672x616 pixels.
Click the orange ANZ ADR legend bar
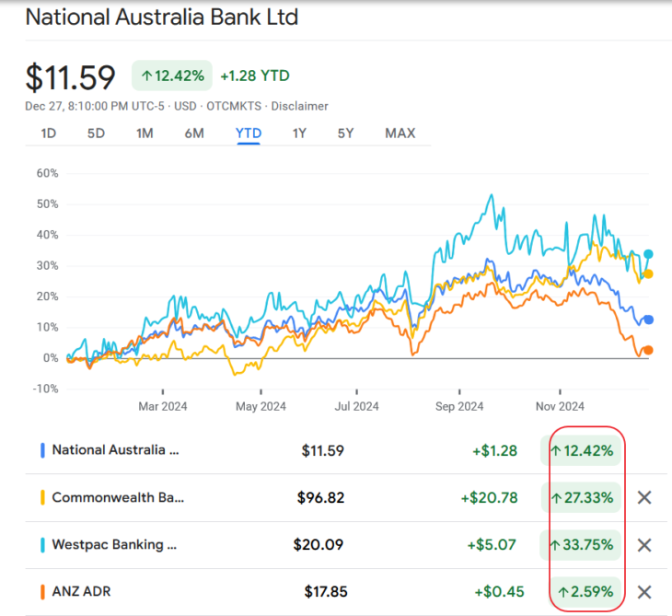coord(42,591)
